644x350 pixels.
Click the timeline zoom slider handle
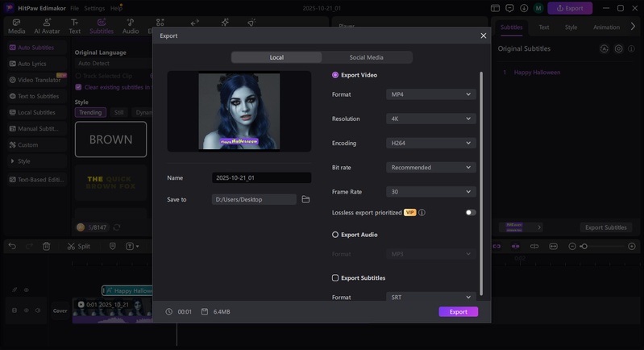click(x=584, y=246)
